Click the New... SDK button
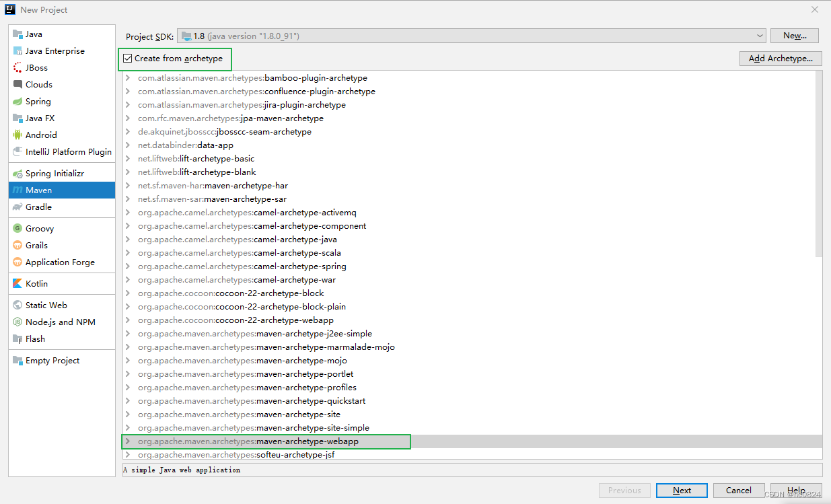 795,36
